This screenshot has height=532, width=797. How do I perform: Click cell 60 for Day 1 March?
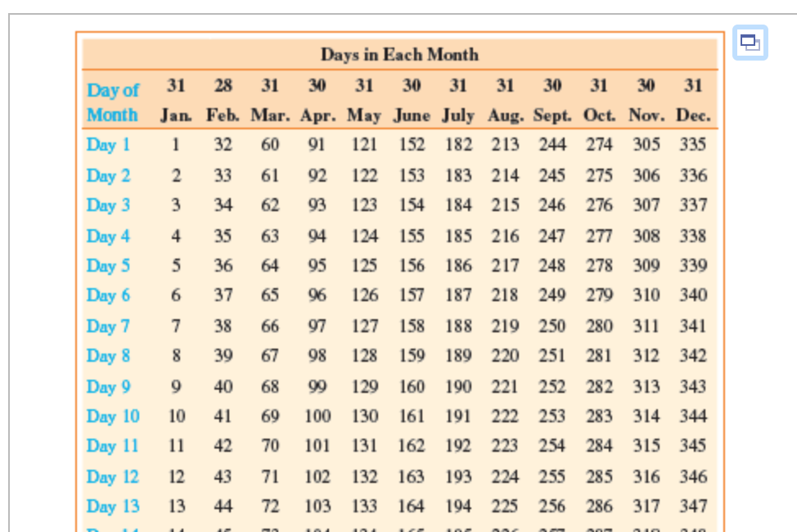tap(270, 145)
